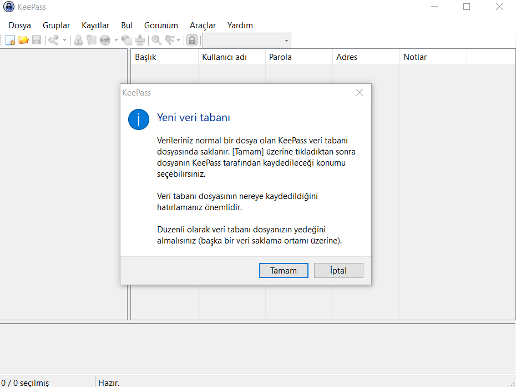Click the Show entries toolbar icon

[170, 40]
